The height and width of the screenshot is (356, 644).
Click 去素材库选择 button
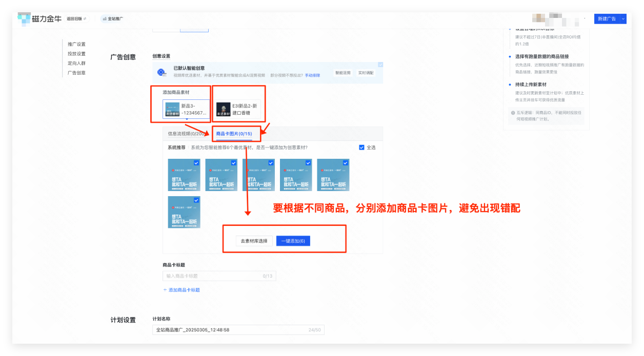254,241
